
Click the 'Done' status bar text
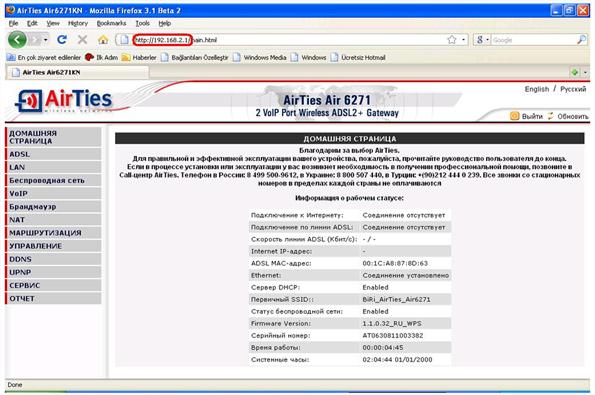pyautogui.click(x=15, y=385)
